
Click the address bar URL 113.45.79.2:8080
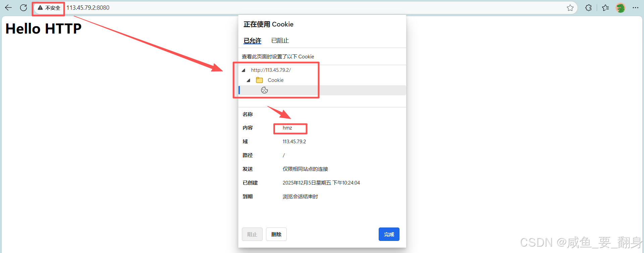[88, 8]
